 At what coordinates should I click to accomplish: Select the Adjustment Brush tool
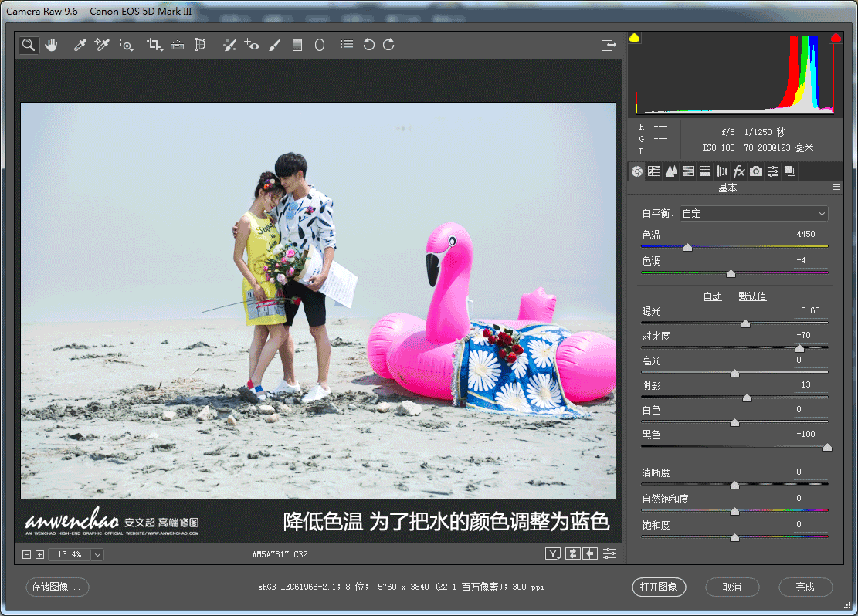pyautogui.click(x=275, y=45)
